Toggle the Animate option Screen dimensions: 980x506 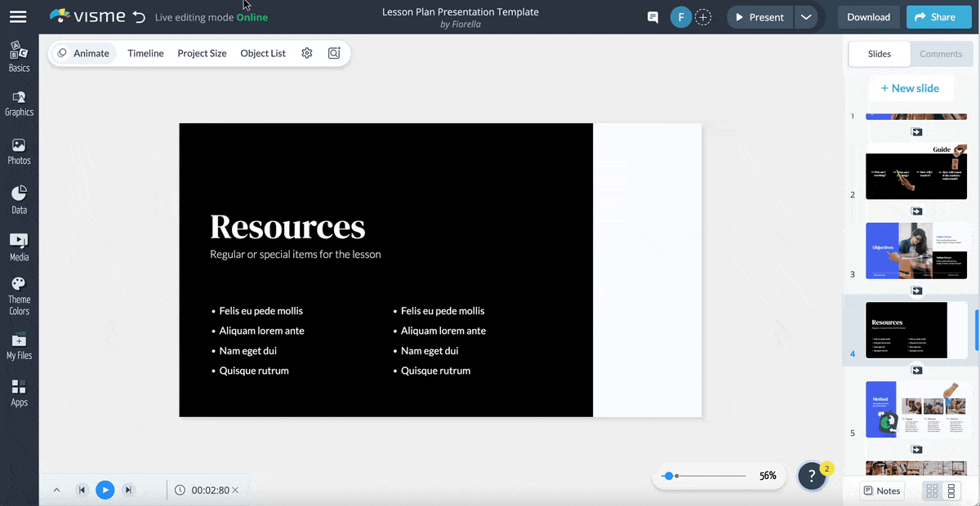click(83, 53)
